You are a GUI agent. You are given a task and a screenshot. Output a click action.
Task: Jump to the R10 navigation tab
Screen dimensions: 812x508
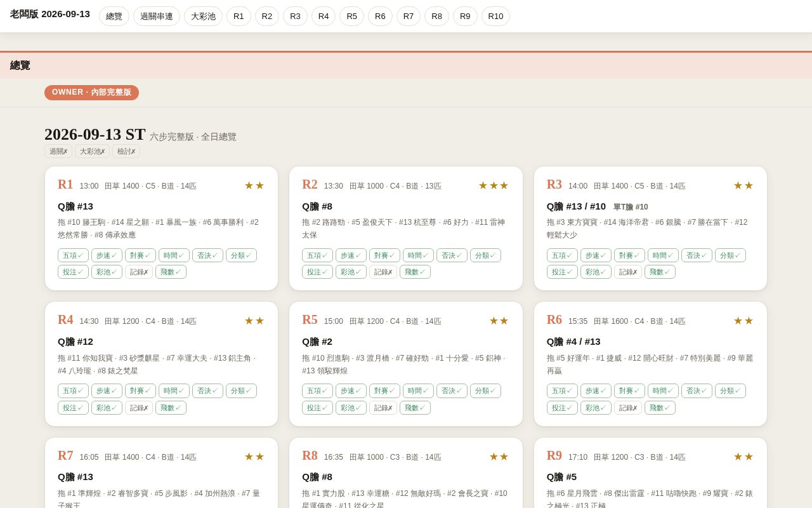tap(495, 17)
